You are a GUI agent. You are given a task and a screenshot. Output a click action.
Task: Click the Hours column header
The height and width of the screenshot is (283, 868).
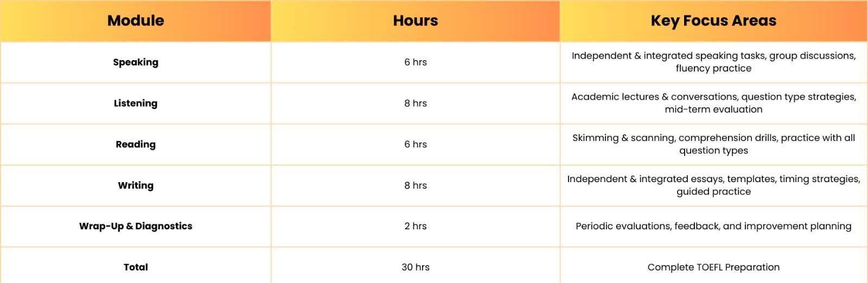[416, 21]
